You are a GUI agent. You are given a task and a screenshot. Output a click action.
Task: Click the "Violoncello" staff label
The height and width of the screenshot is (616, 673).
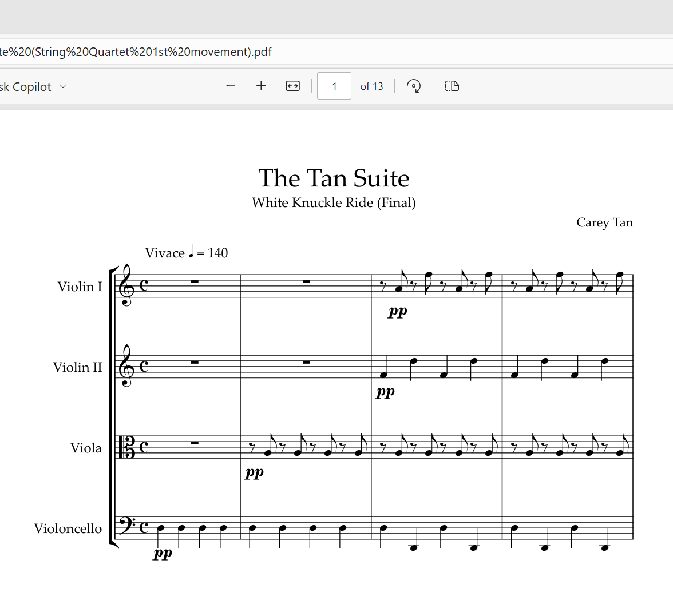click(x=68, y=528)
